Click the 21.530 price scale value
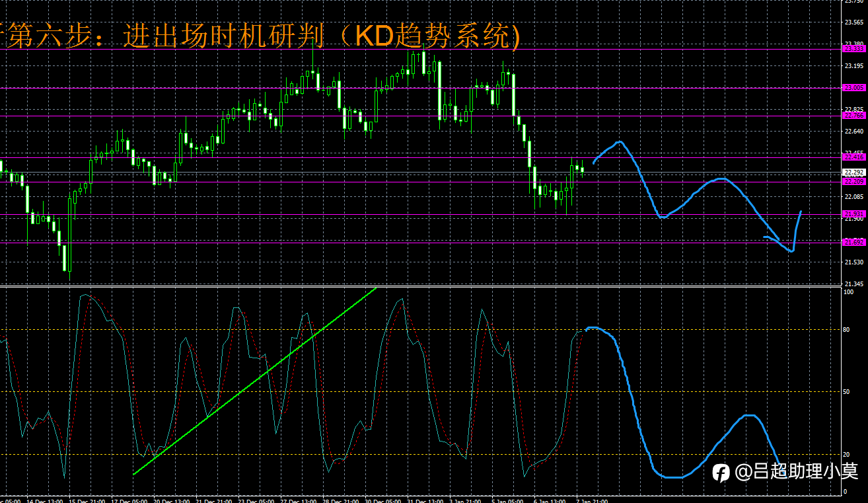Image resolution: width=868 pixels, height=503 pixels. [x=854, y=262]
